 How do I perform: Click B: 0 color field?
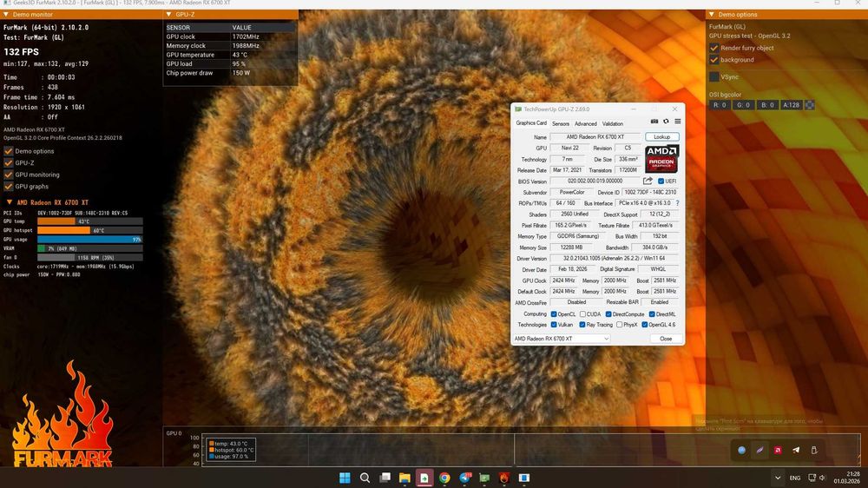(x=767, y=105)
